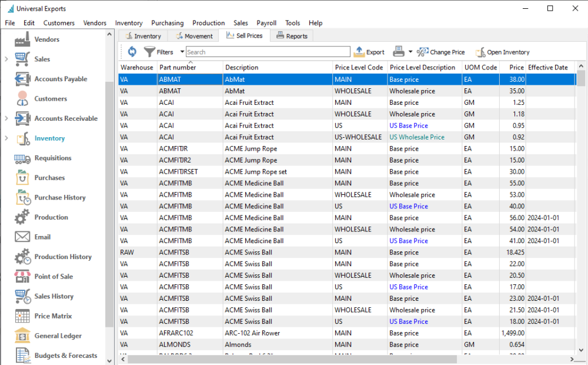Viewport: 588px width, 365px height.
Task: Click the Open Inventory button
Action: pyautogui.click(x=502, y=52)
